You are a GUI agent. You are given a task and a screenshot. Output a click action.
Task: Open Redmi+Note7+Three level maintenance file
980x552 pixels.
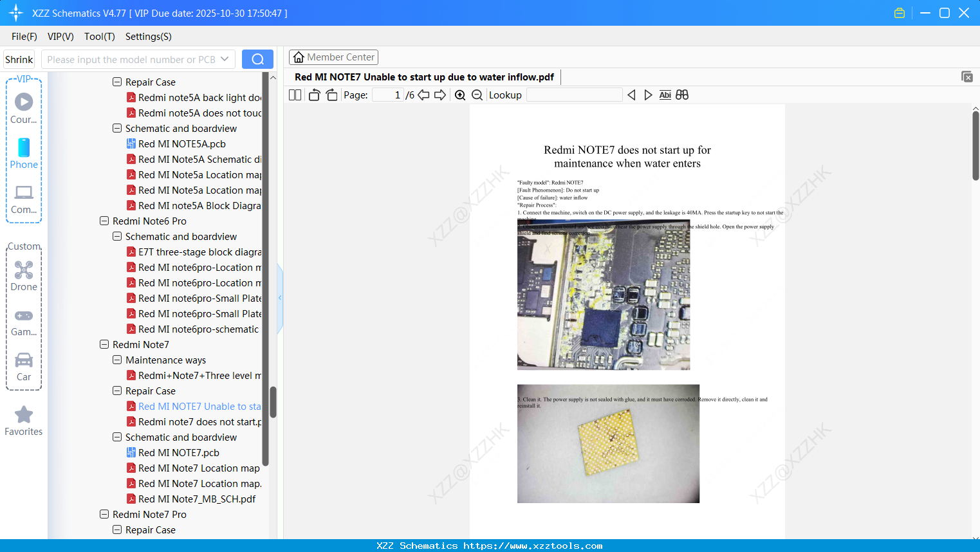[x=194, y=376]
